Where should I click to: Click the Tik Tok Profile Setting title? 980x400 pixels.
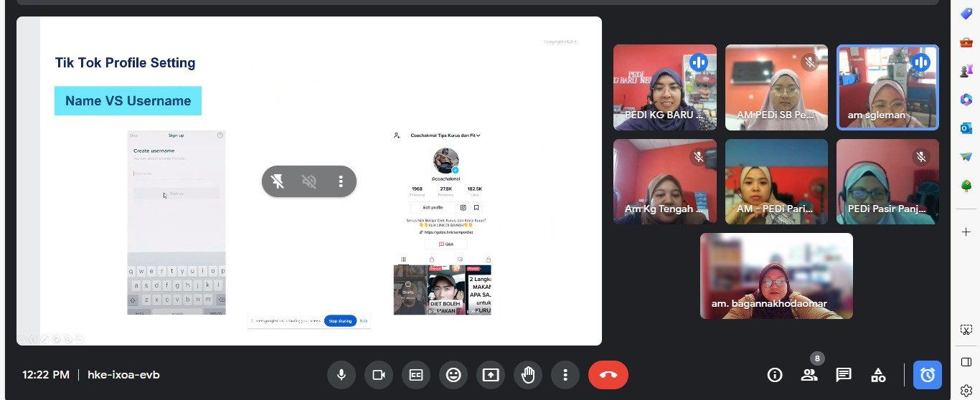[x=125, y=62]
